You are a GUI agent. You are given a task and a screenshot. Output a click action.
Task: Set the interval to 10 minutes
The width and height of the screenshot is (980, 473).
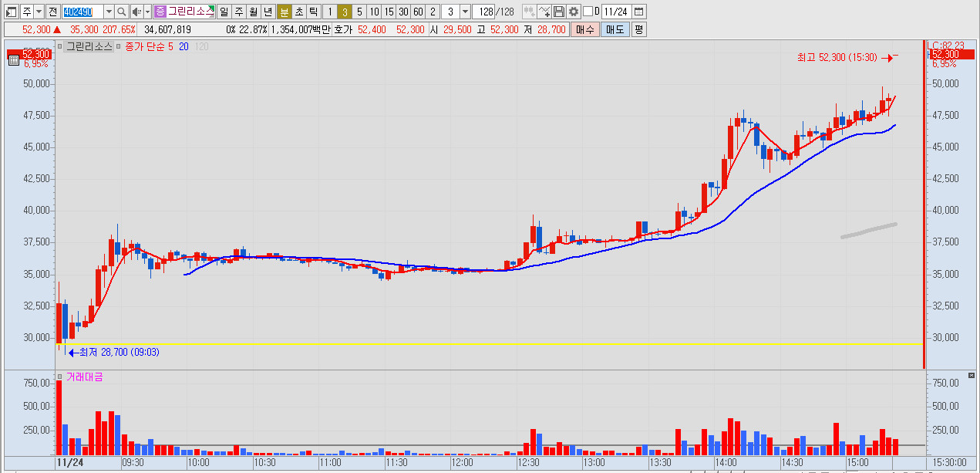[373, 12]
